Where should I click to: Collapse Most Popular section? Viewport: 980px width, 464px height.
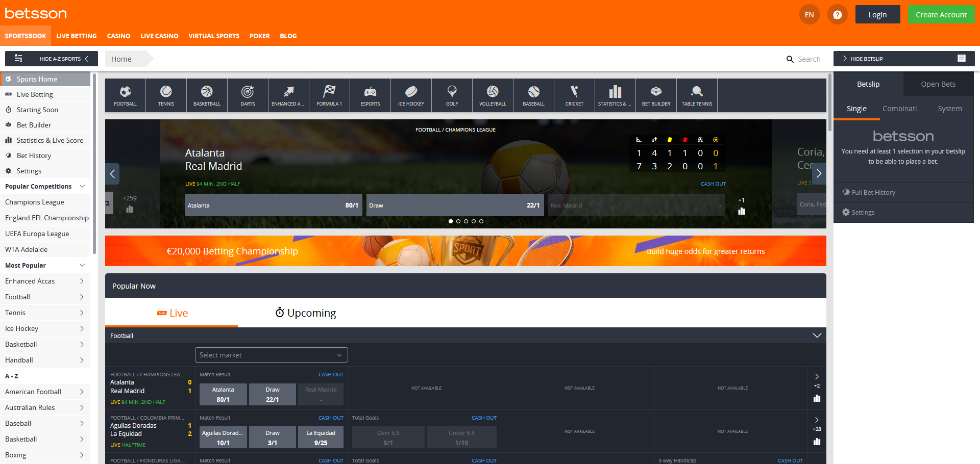[x=82, y=265]
